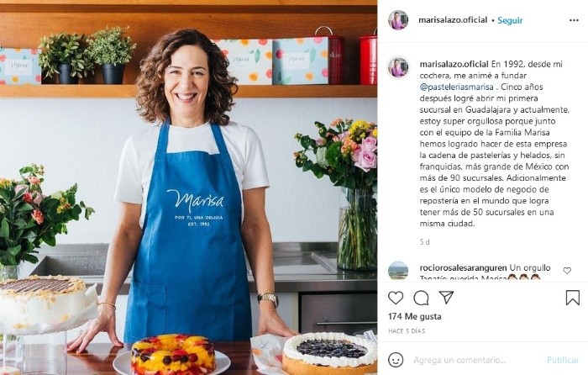Open rociorosalesaranguren commenter profile name
588x375 pixels.
(x=463, y=268)
